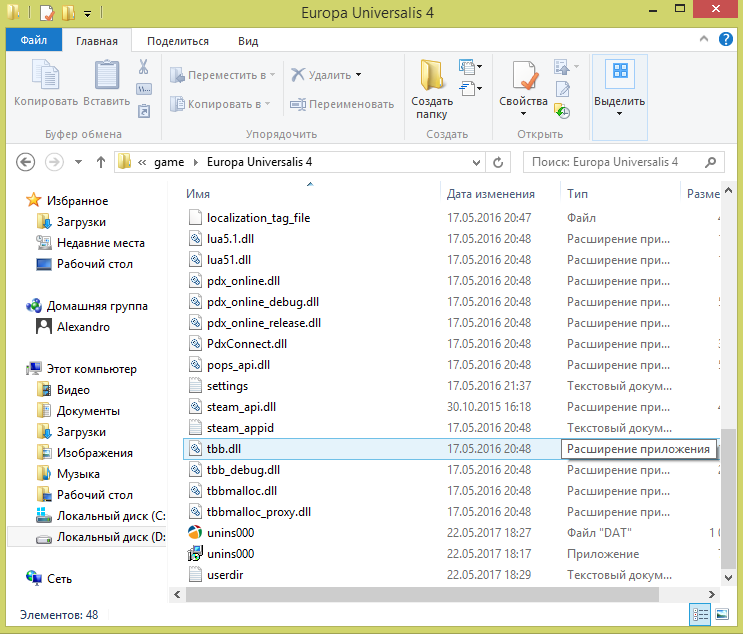
Task: Select the file tbbmalloc_proxy.dll
Action: tap(258, 512)
